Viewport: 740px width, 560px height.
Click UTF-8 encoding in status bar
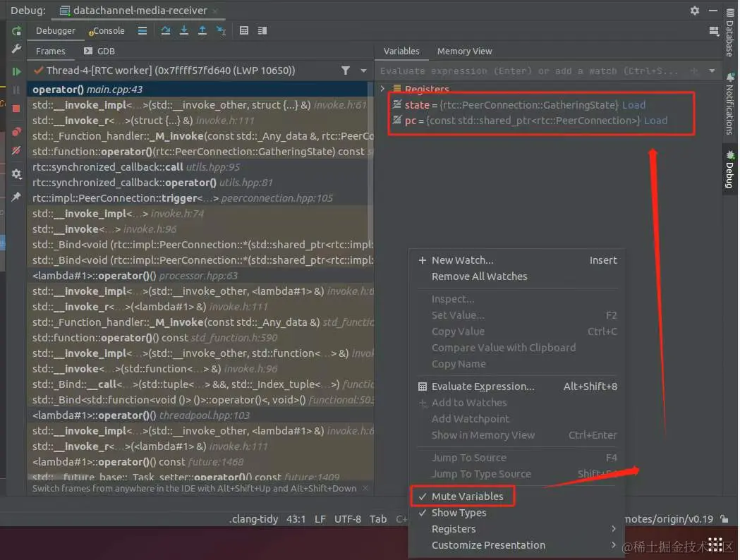click(x=347, y=519)
